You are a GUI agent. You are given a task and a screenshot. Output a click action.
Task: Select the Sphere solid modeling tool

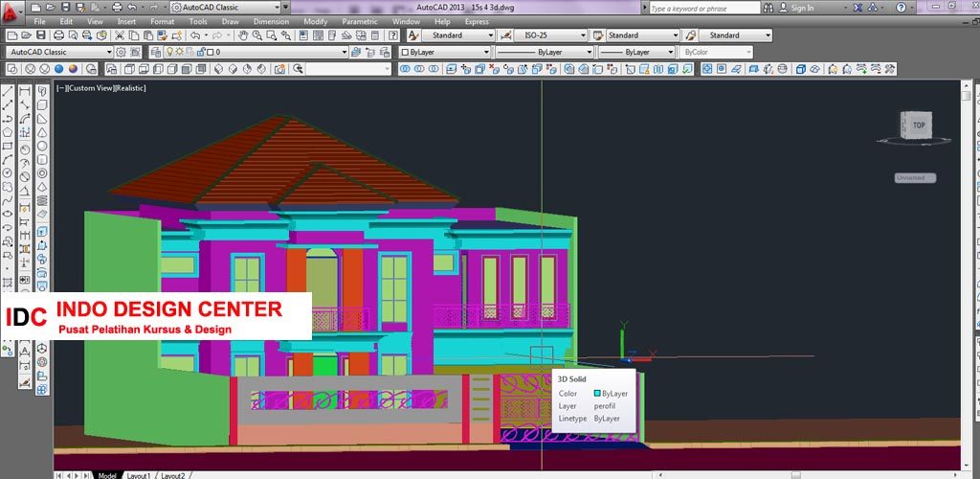[x=42, y=146]
